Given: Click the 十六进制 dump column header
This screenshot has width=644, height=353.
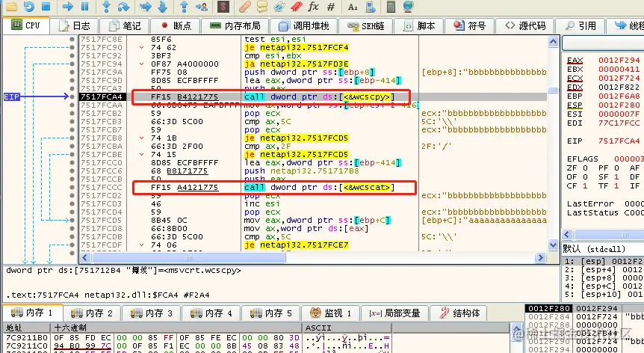Looking at the screenshot, I should point(176,328).
